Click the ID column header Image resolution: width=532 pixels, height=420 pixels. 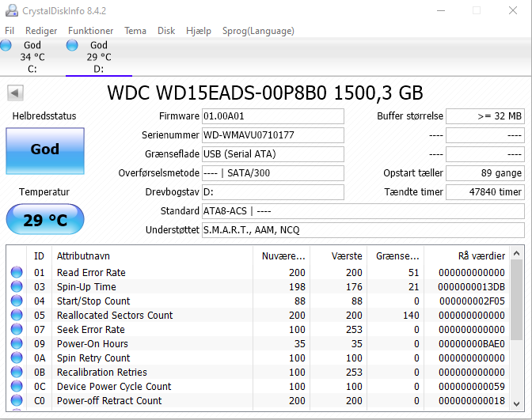pos(39,256)
